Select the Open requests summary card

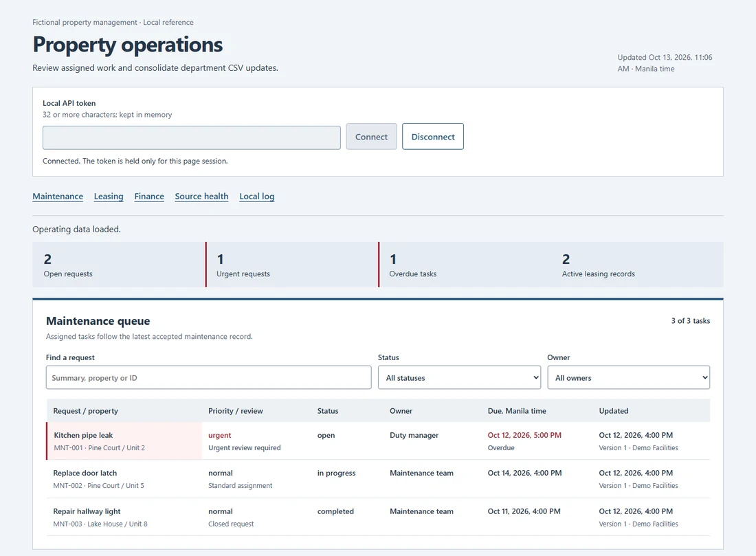click(x=119, y=265)
